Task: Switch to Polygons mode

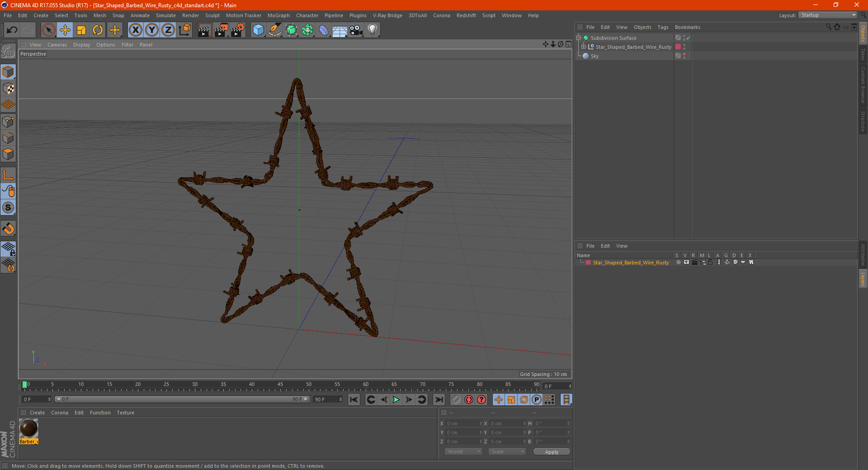Action: tap(8, 154)
